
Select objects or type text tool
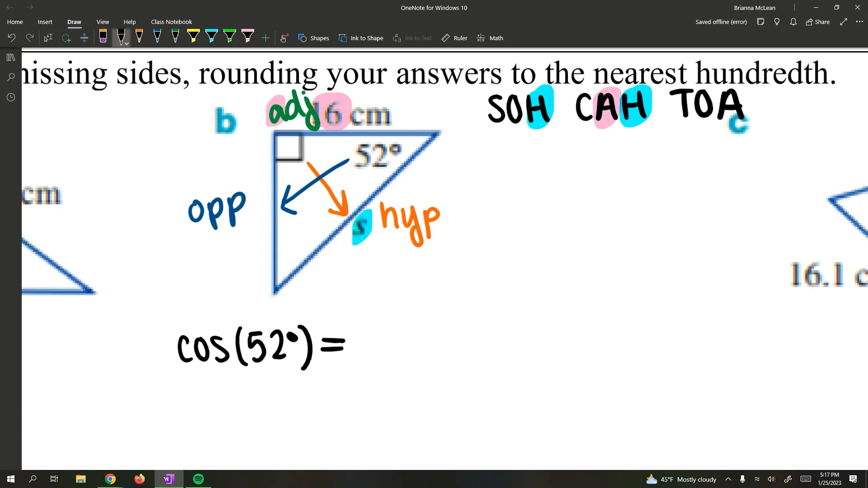tap(48, 38)
